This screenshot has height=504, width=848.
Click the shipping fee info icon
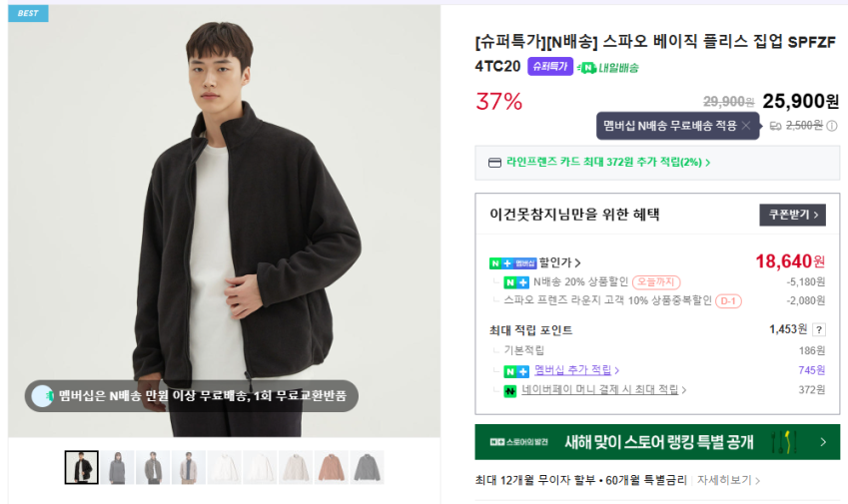(x=832, y=126)
